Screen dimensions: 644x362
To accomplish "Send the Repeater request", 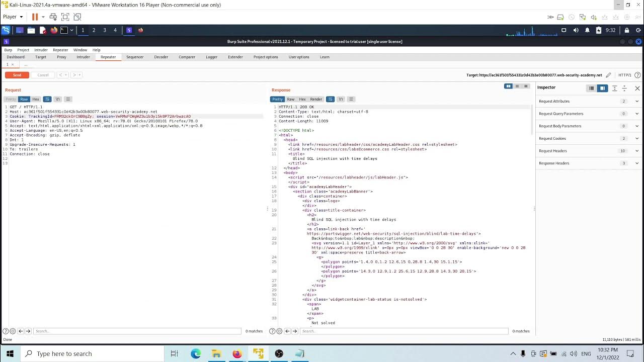I will 17,75.
